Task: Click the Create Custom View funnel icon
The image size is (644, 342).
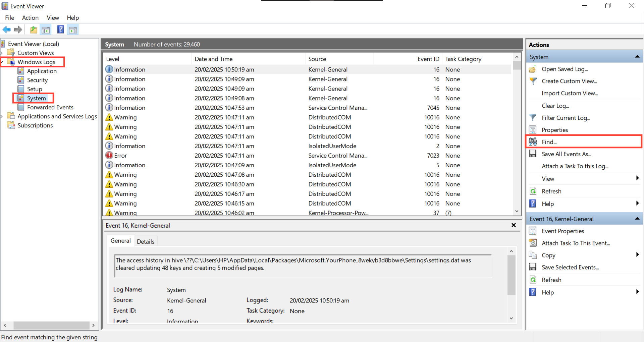Action: coord(533,81)
